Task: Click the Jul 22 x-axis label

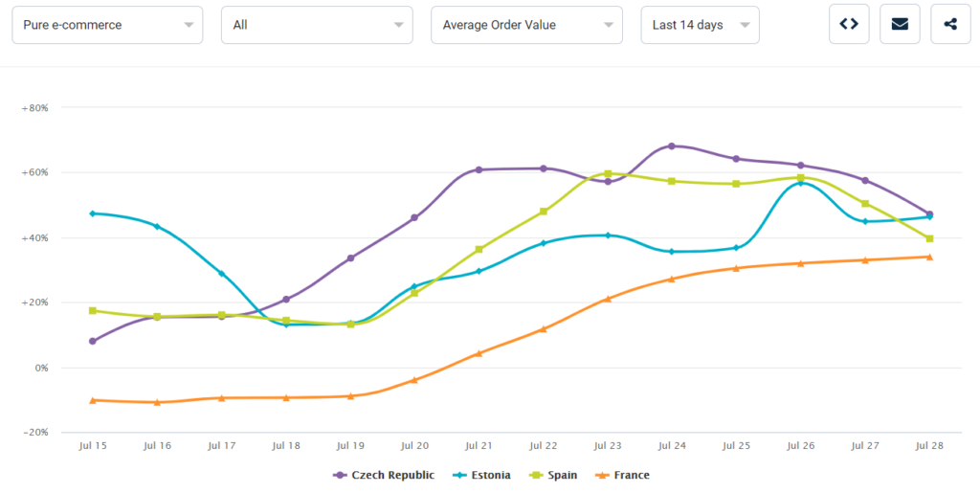Action: [543, 445]
